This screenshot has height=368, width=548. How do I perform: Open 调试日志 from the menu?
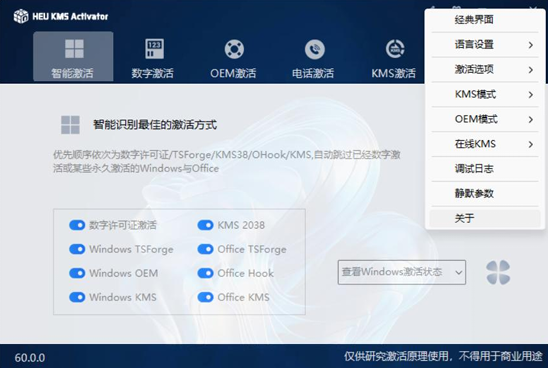pos(485,169)
